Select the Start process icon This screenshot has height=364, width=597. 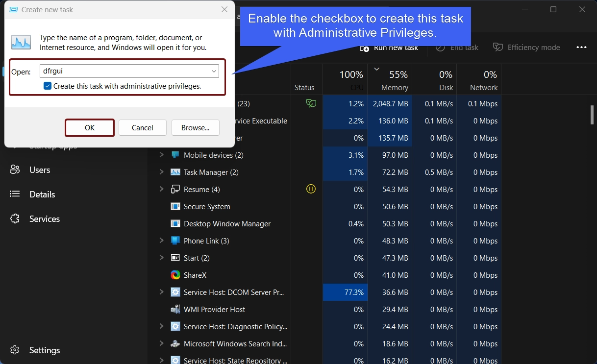(175, 258)
